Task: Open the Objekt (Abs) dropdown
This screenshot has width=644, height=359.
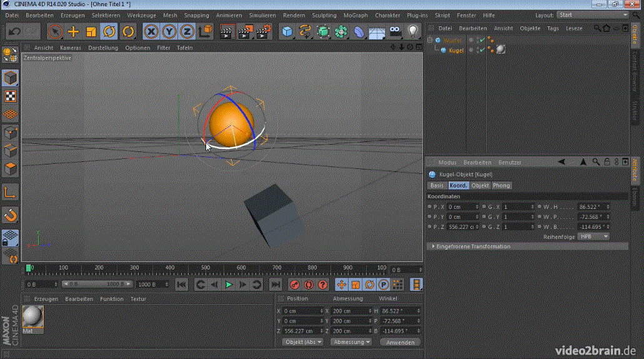Action: coord(303,342)
